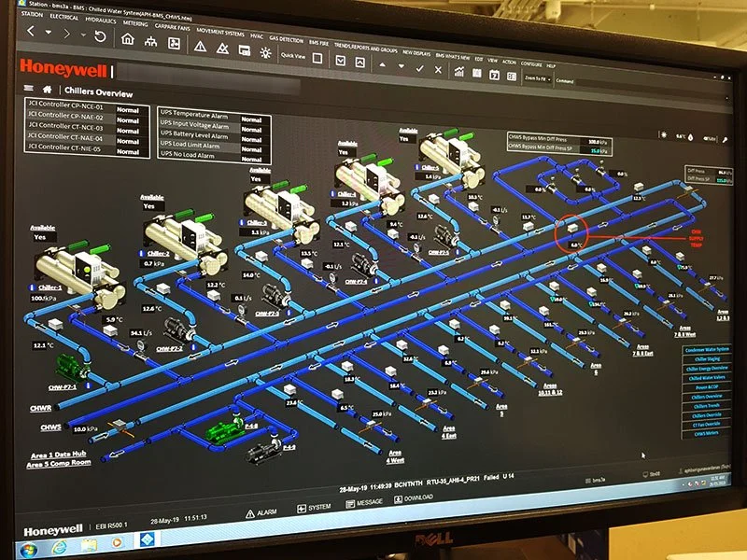This screenshot has height=560, width=747.
Task: Open the white book-shaped icon beside the trend chart
Action: pyautogui.click(x=477, y=74)
